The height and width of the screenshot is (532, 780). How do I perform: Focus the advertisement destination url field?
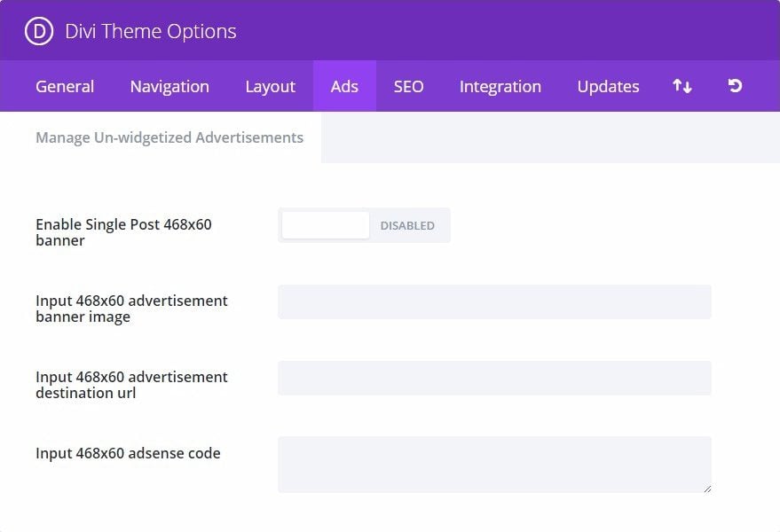click(x=494, y=379)
